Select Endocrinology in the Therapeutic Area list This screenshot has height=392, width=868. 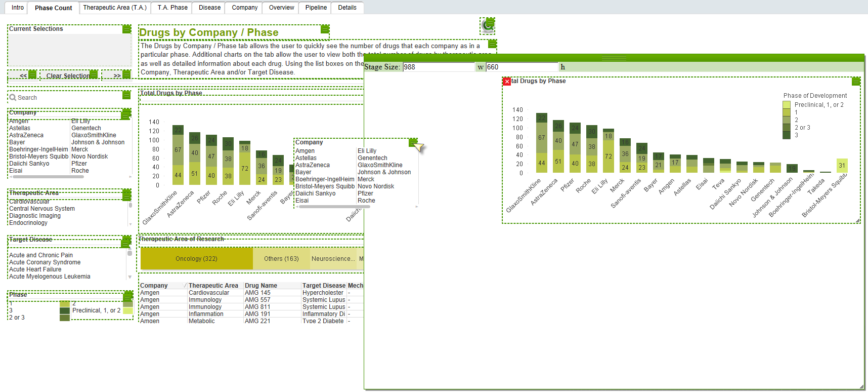pyautogui.click(x=28, y=223)
